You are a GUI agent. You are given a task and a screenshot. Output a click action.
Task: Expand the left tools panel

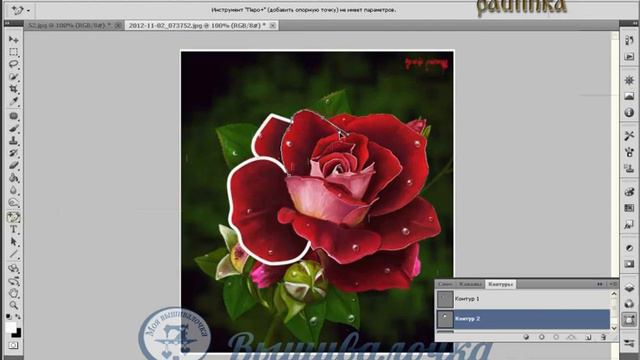pyautogui.click(x=8, y=23)
